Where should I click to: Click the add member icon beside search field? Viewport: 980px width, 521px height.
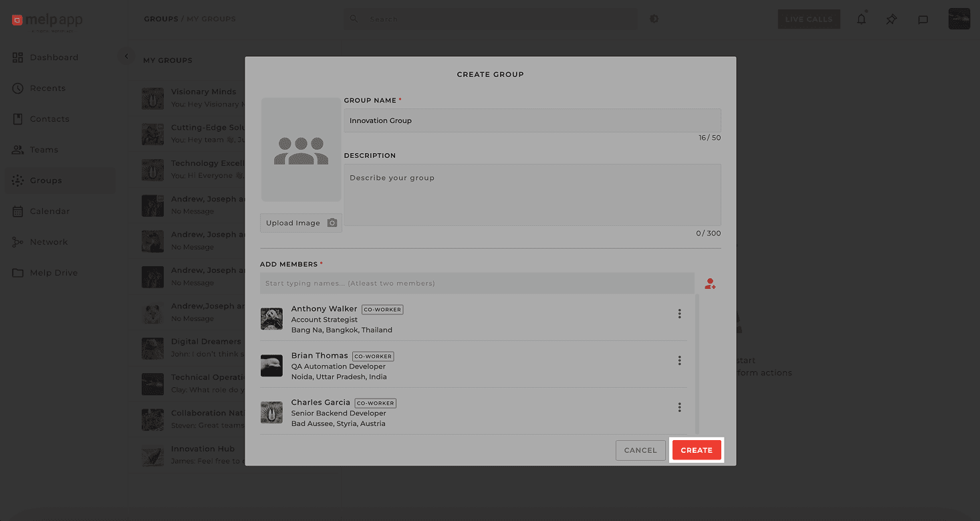click(710, 284)
